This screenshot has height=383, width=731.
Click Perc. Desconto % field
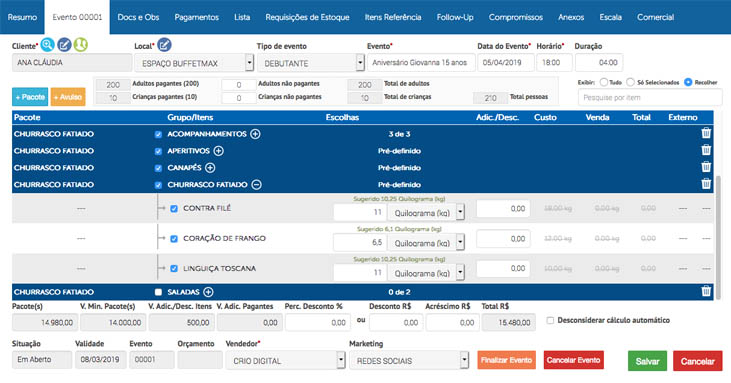pos(317,322)
